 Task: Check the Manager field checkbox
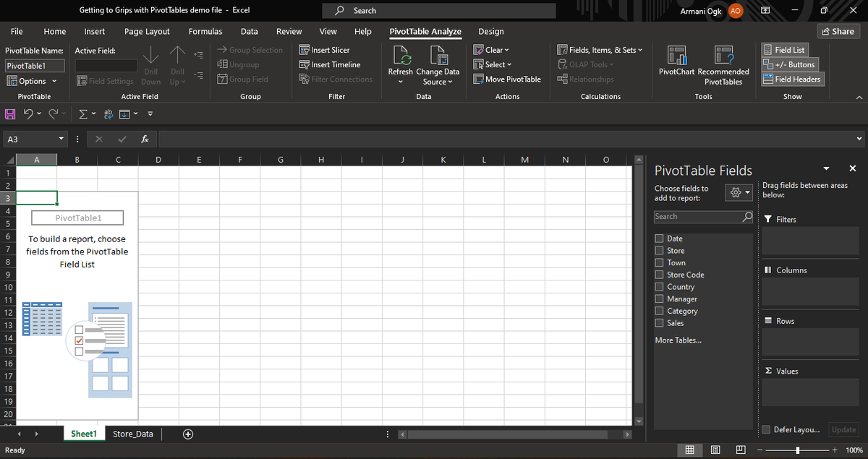659,299
